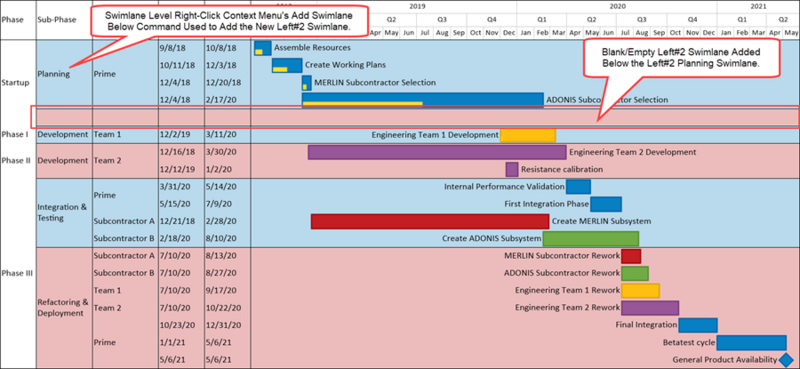Click the Planning sub-phase label
800x369 pixels.
point(54,73)
